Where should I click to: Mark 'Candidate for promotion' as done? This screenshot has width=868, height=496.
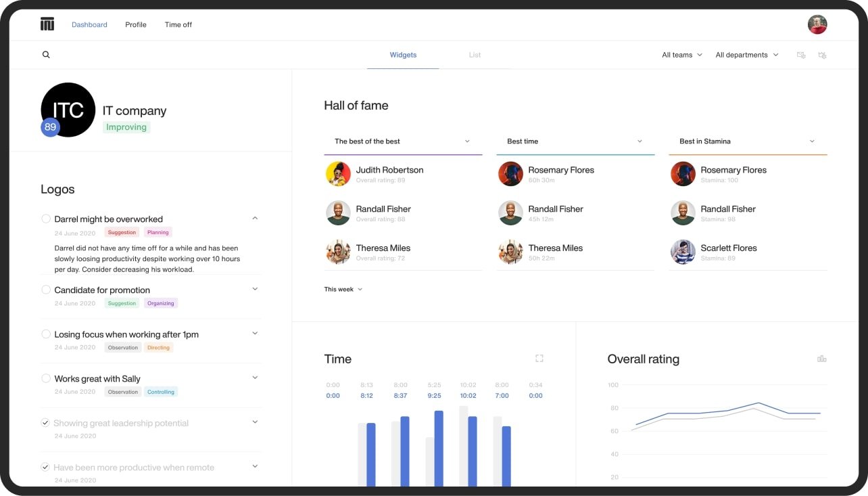(x=46, y=290)
